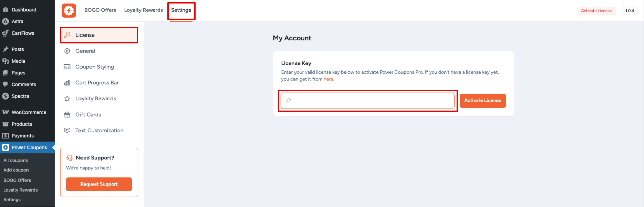Click the Spectra icon in sidebar
Image resolution: width=644 pixels, height=207 pixels.
(5, 96)
